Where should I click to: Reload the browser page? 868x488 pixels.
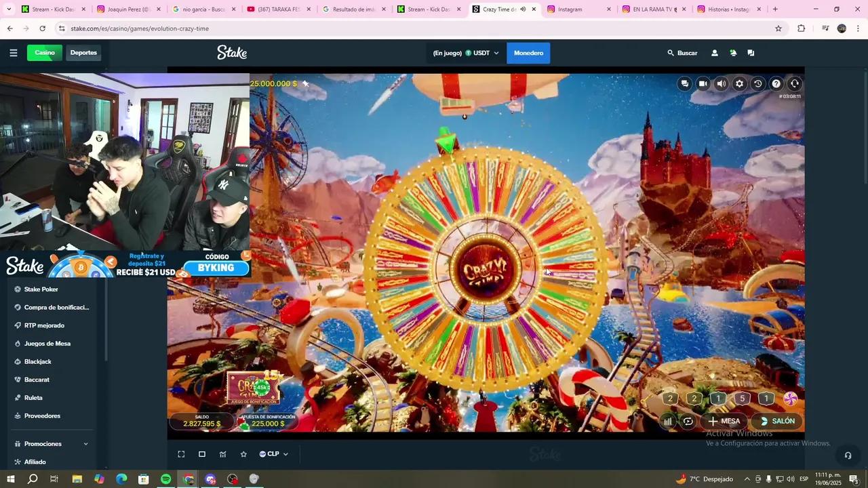pyautogui.click(x=42, y=28)
